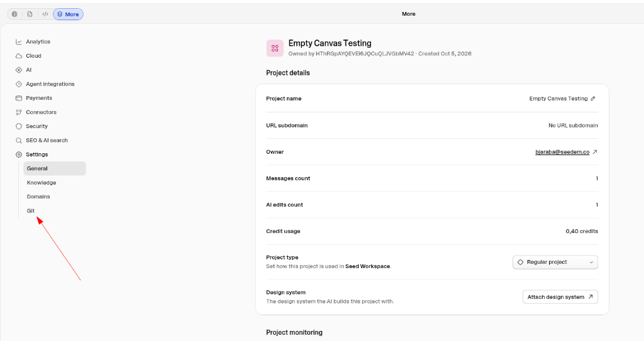
Task: Select the document page icon
Action: pyautogui.click(x=30, y=14)
